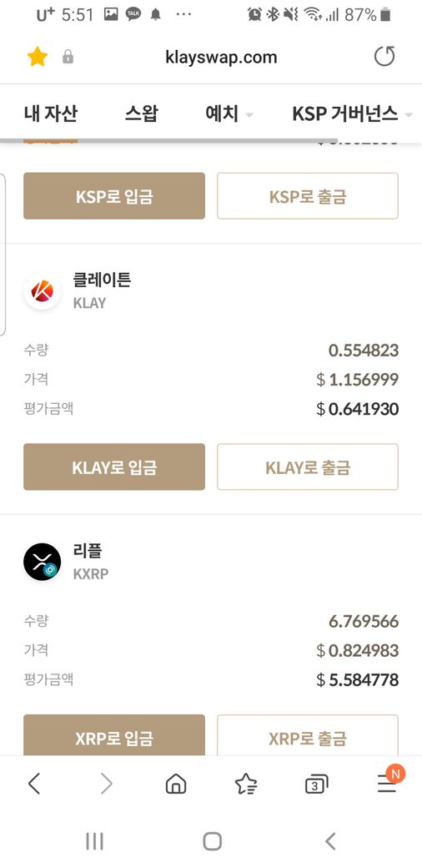The height and width of the screenshot is (868, 422).
Task: Tap the yellow bookmark star icon
Action: [38, 57]
